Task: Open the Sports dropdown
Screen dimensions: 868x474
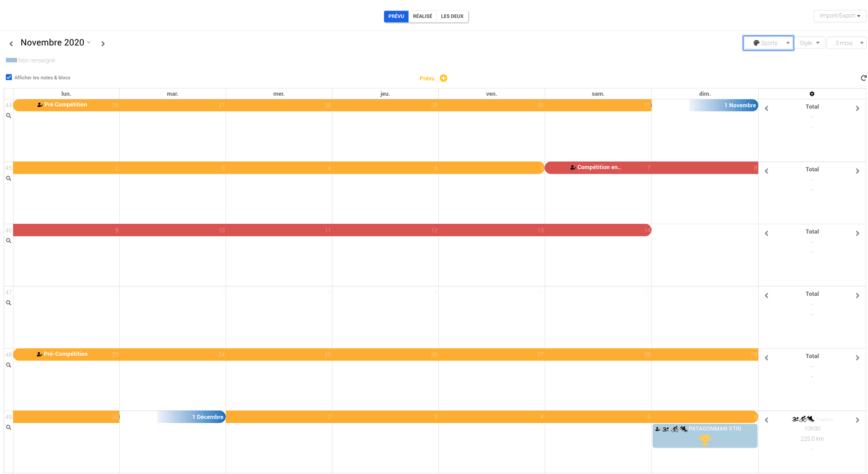Action: tap(768, 43)
